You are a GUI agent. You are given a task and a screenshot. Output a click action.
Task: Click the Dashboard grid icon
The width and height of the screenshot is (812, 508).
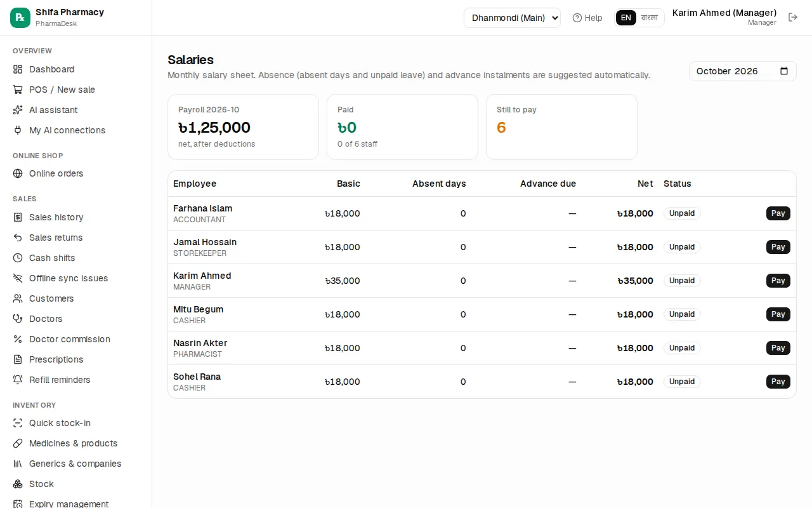point(18,69)
